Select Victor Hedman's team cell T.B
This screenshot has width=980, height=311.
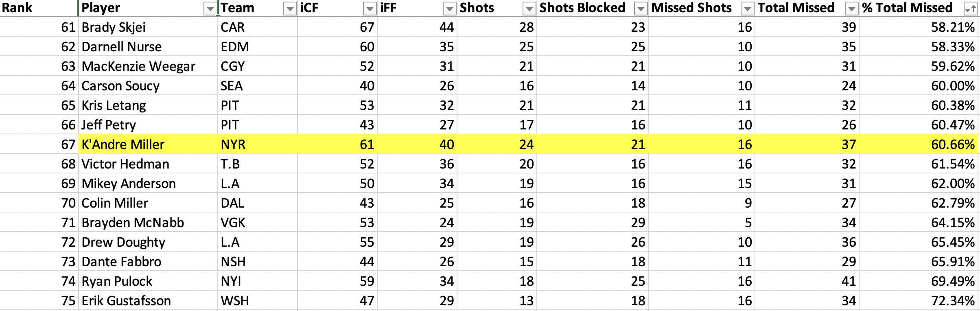pyautogui.click(x=257, y=164)
